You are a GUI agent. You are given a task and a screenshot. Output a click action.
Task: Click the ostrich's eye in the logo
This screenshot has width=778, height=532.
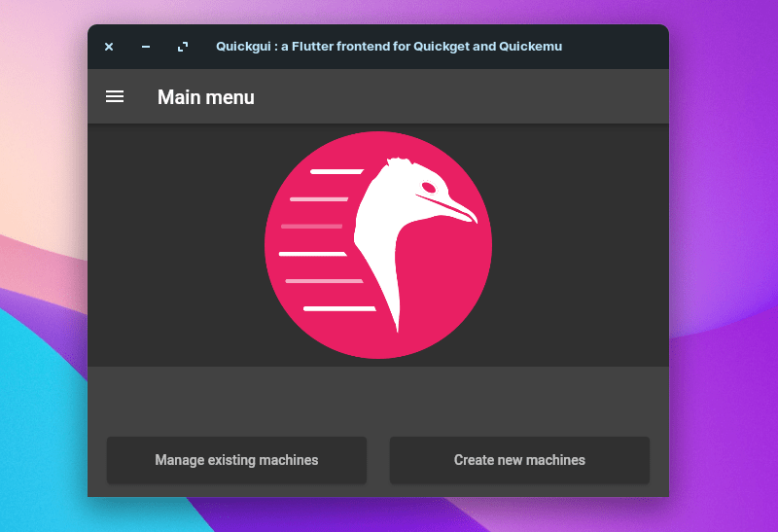[x=427, y=187]
